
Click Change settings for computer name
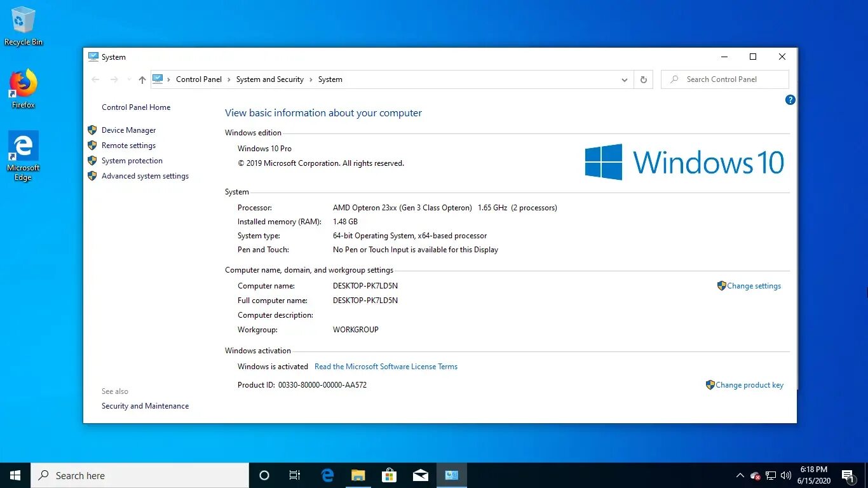click(x=754, y=286)
